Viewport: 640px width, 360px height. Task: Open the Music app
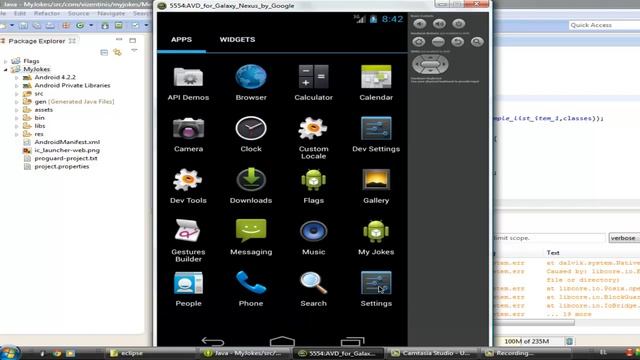[x=313, y=238]
